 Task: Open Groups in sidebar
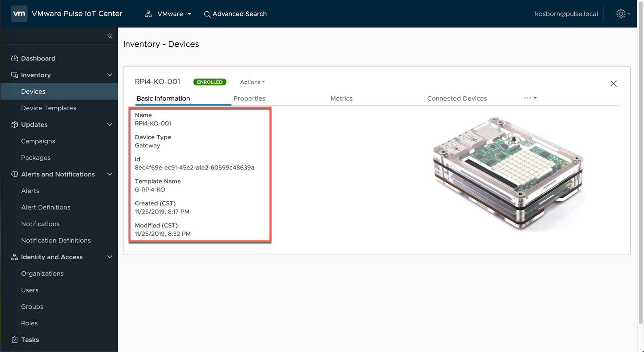pyautogui.click(x=32, y=306)
